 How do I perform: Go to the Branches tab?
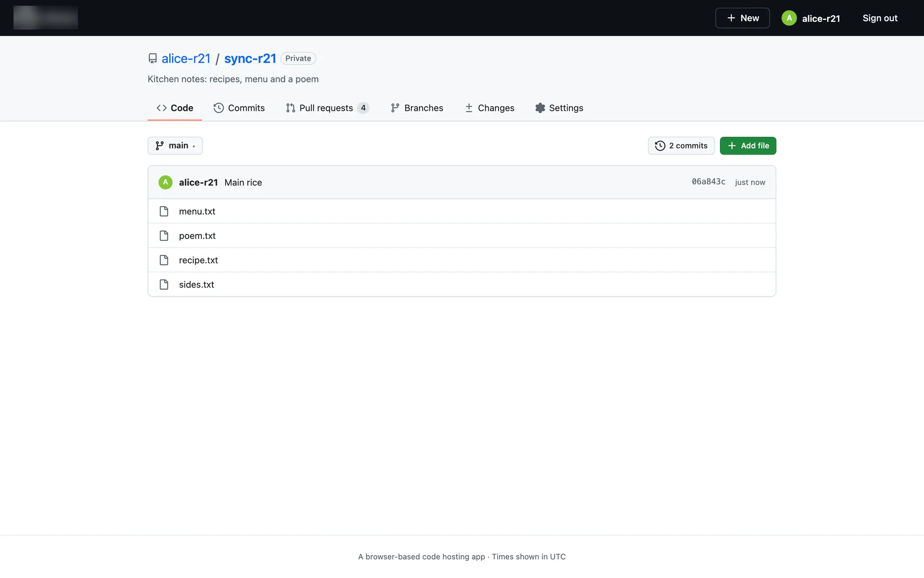(x=417, y=108)
